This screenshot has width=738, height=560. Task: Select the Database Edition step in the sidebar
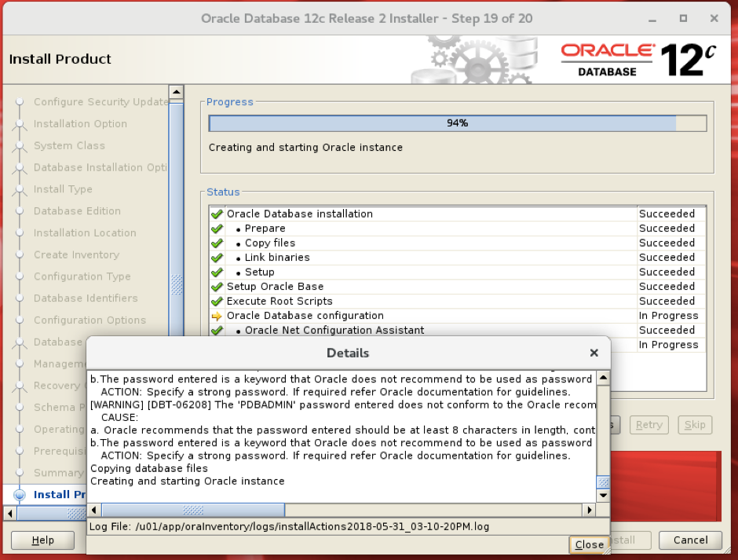[76, 210]
